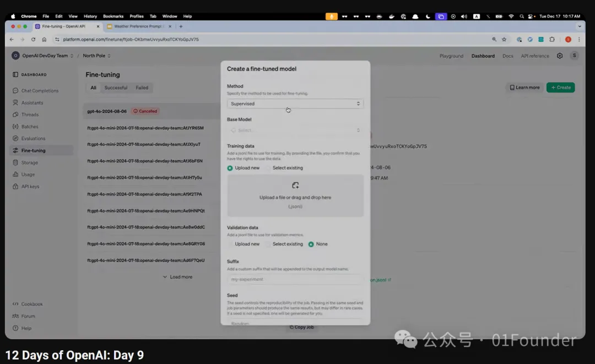Open API reference in top navigation
Image resolution: width=595 pixels, height=364 pixels.
pyautogui.click(x=534, y=56)
